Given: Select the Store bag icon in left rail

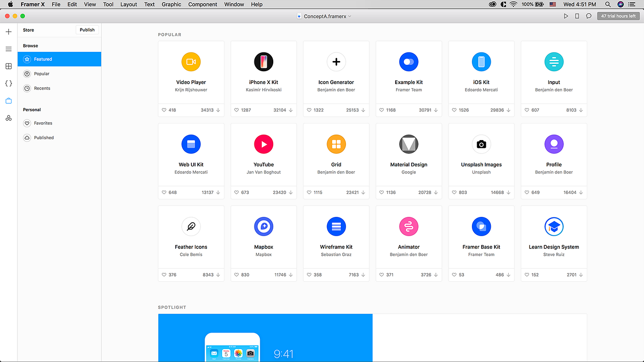Looking at the screenshot, I should click(x=9, y=101).
